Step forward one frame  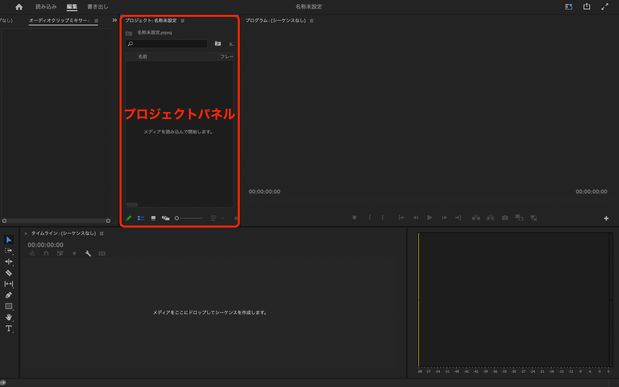coord(444,218)
